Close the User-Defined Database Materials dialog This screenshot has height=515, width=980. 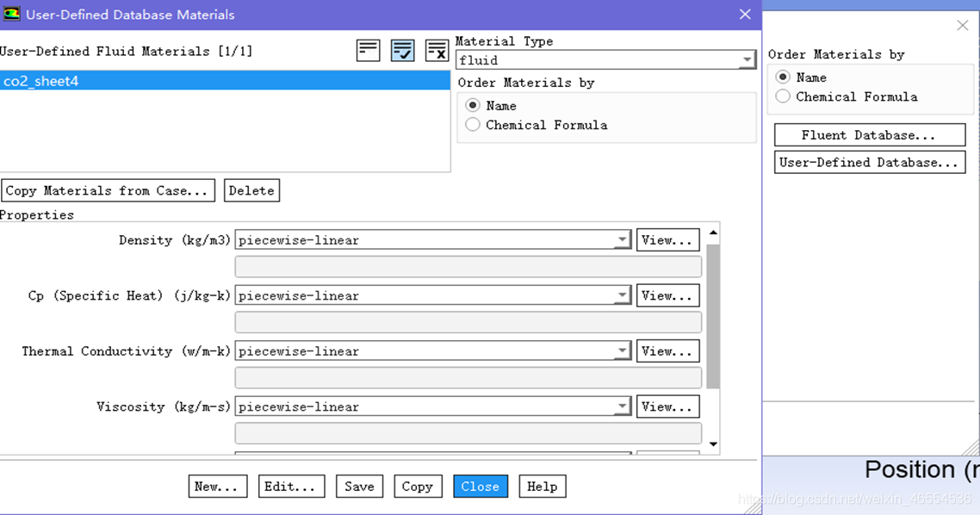pyautogui.click(x=745, y=15)
